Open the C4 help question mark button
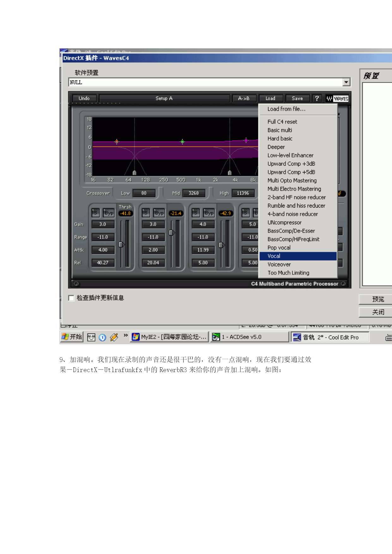The height and width of the screenshot is (554, 392). pos(317,99)
